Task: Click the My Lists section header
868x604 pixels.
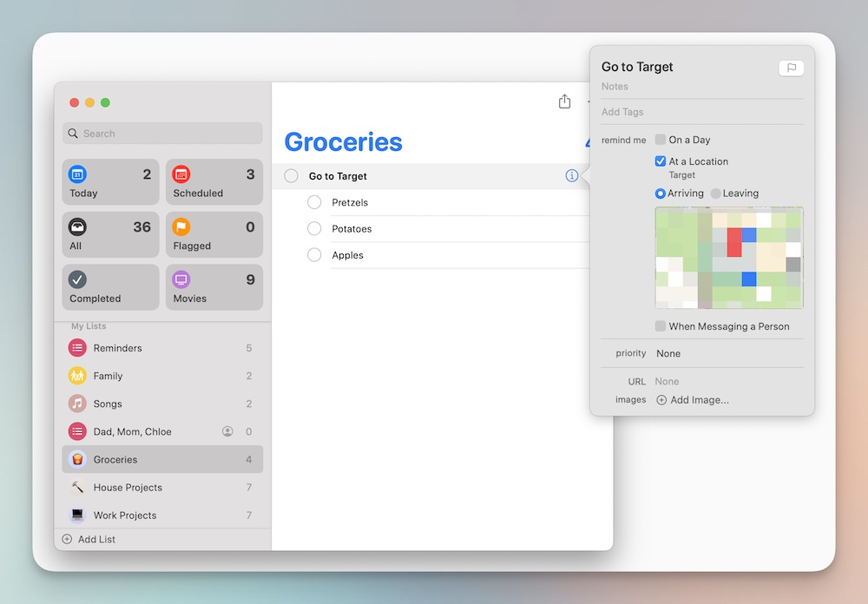Action: tap(89, 326)
